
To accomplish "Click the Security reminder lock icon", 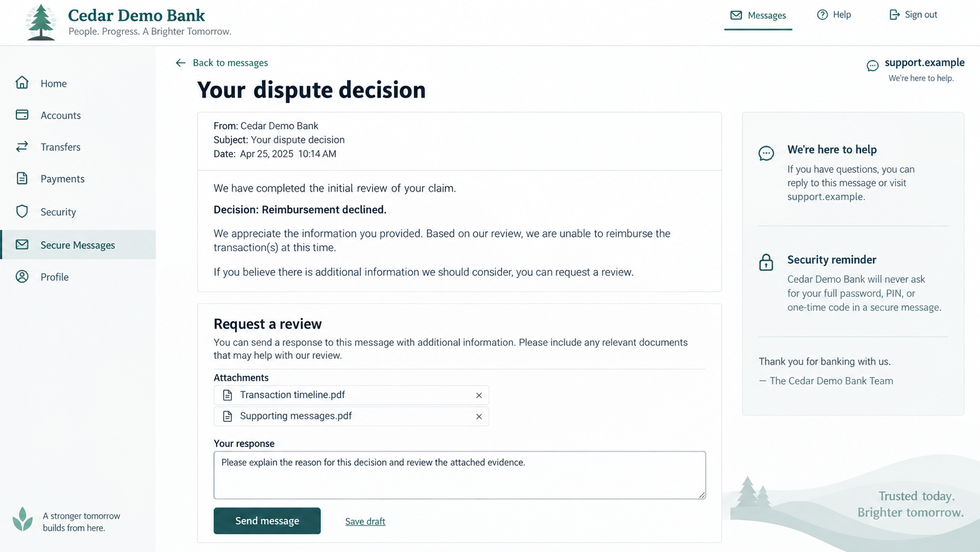I will [x=766, y=262].
